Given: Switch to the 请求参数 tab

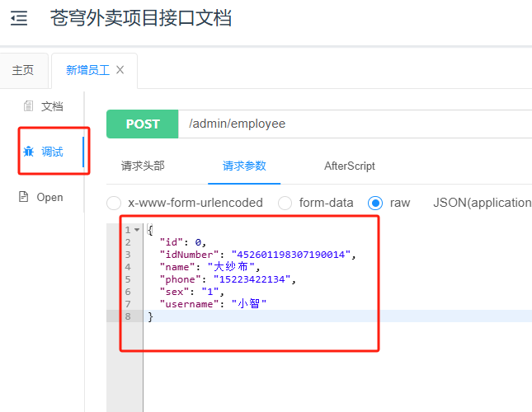Looking at the screenshot, I should (244, 166).
